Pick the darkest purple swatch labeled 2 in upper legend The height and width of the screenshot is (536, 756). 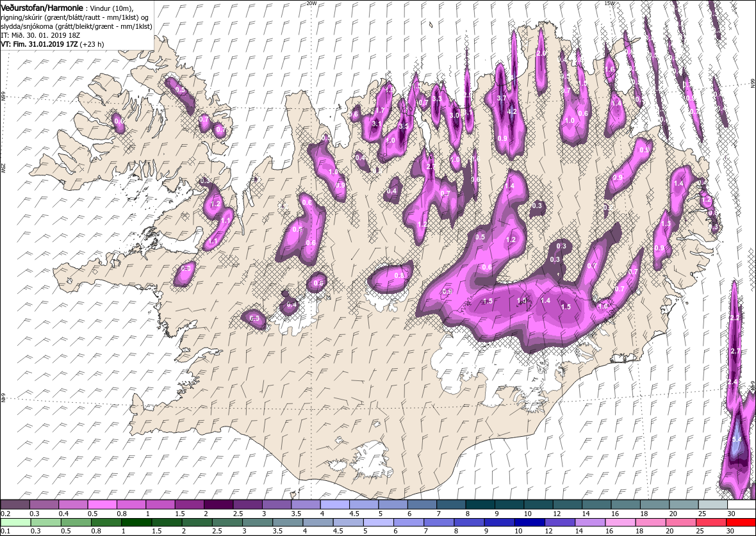[x=218, y=504]
